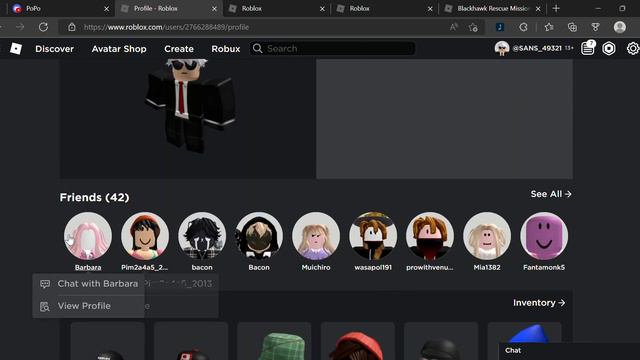Open the settings gear icon
640x360 pixels.
[633, 49]
